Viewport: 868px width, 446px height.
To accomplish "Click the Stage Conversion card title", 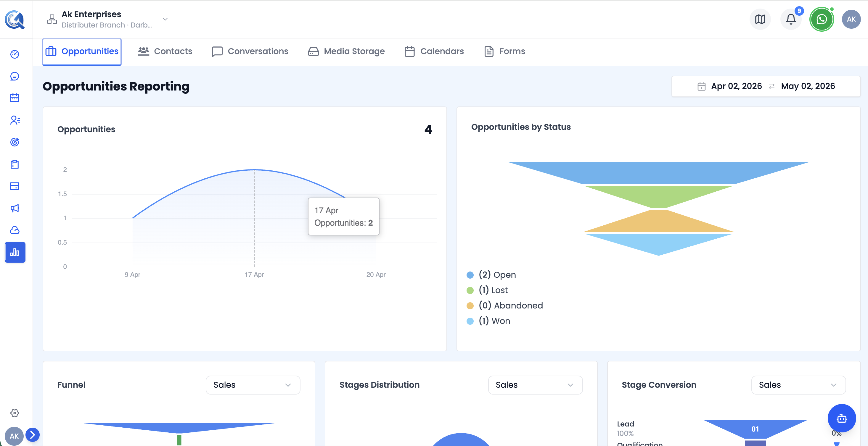I will [x=659, y=385].
